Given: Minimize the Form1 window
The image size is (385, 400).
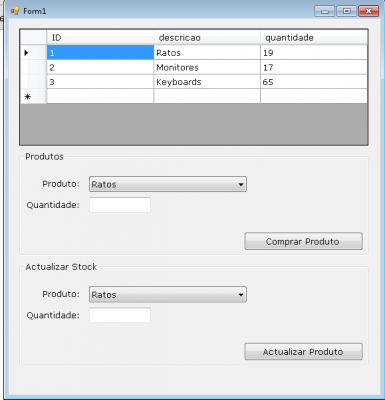Looking at the screenshot, I should tap(325, 11).
